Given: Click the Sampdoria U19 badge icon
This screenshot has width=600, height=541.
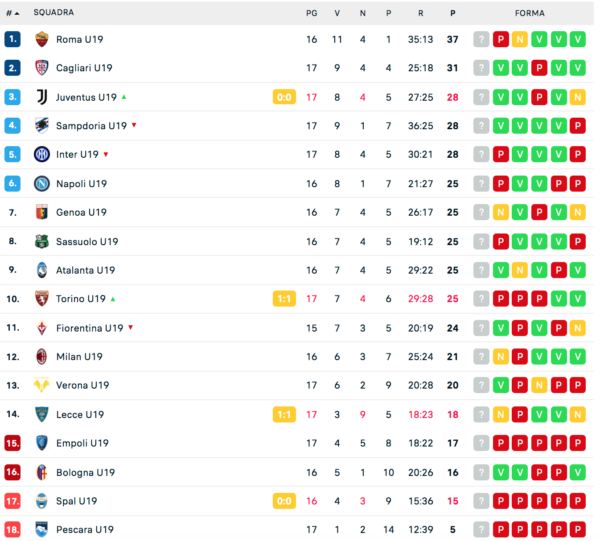Looking at the screenshot, I should point(42,126).
